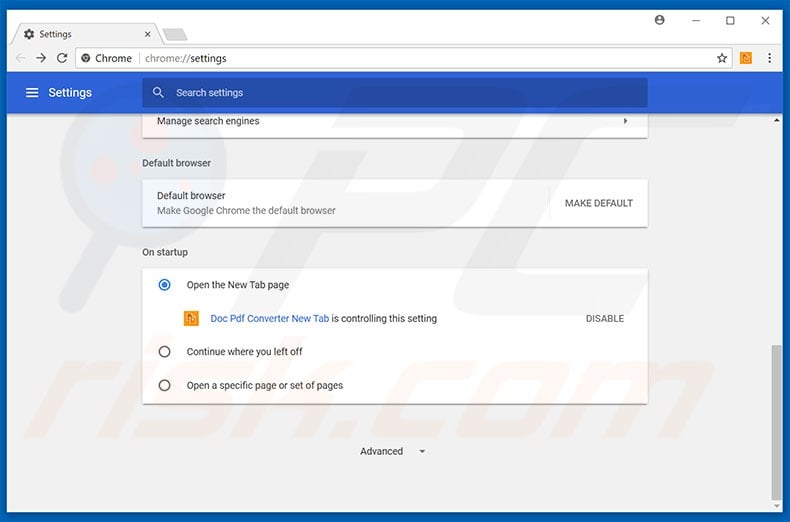
Task: Maximize the Chrome window
Action: point(730,21)
